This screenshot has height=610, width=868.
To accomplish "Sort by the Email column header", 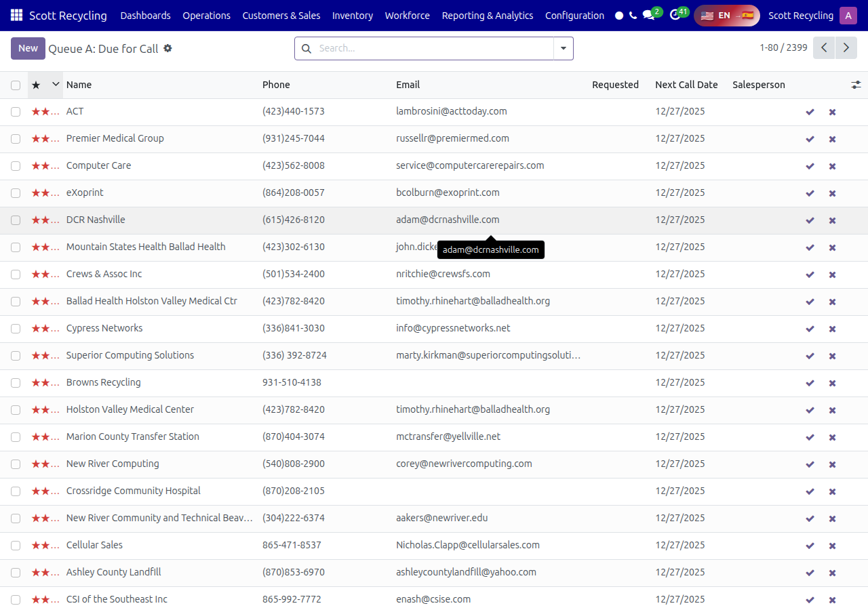I will click(408, 85).
